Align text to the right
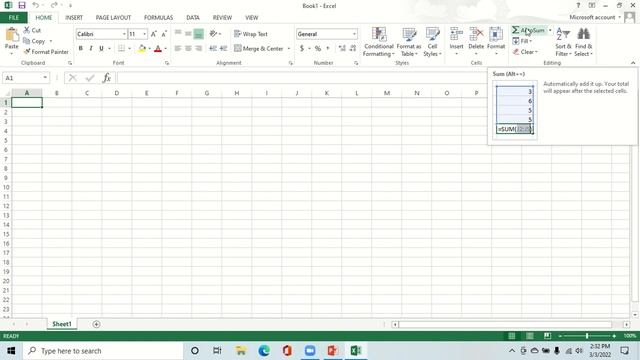The image size is (640, 360). 198,48
